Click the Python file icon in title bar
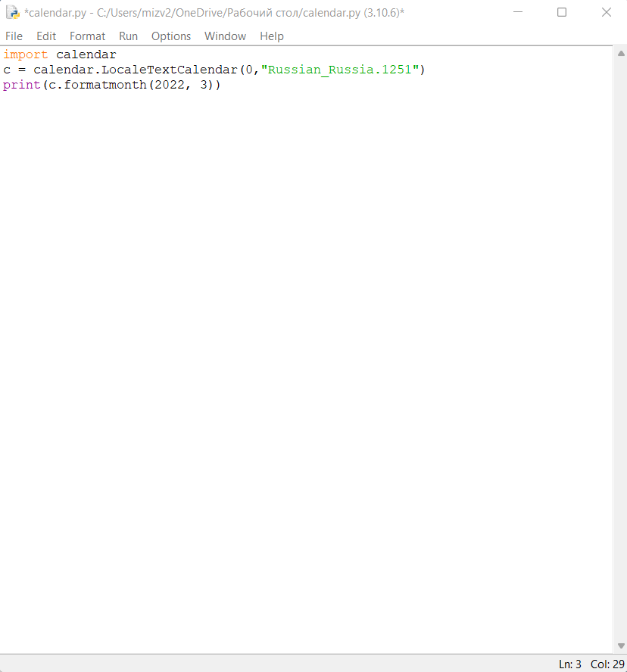This screenshot has width=627, height=672. (x=12, y=12)
